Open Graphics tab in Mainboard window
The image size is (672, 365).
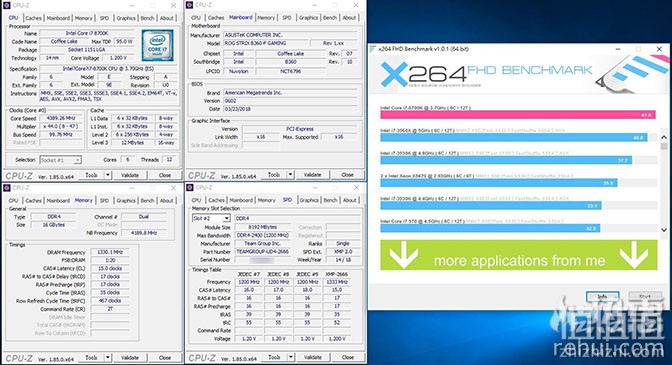point(309,18)
